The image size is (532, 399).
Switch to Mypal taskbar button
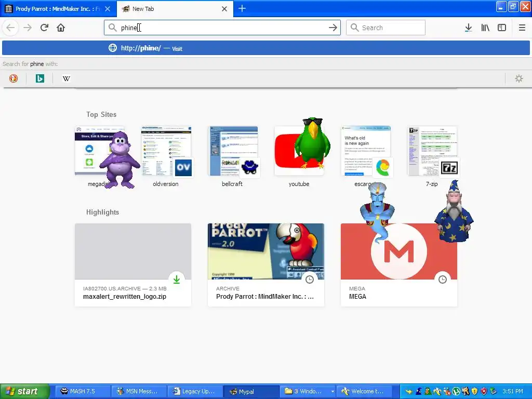[252, 391]
